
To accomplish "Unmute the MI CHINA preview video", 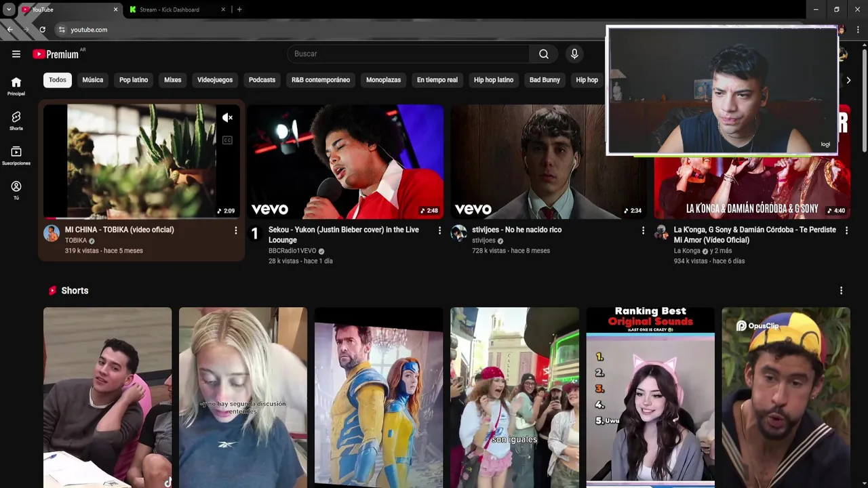I will (227, 118).
